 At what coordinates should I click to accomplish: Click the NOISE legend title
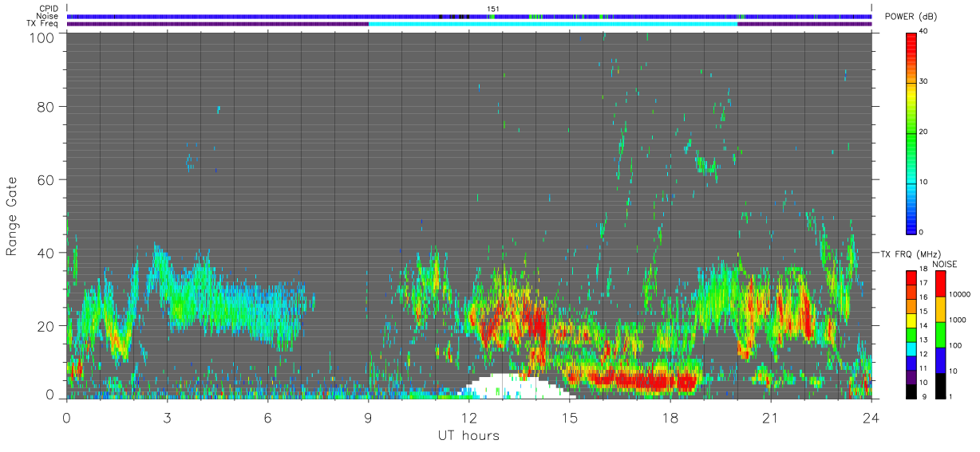(x=944, y=264)
